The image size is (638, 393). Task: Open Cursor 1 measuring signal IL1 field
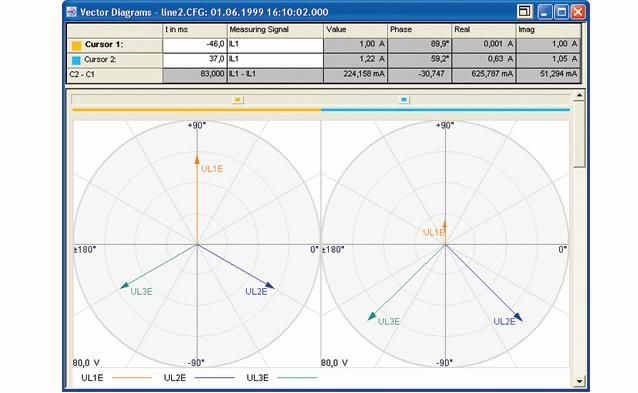click(x=275, y=45)
